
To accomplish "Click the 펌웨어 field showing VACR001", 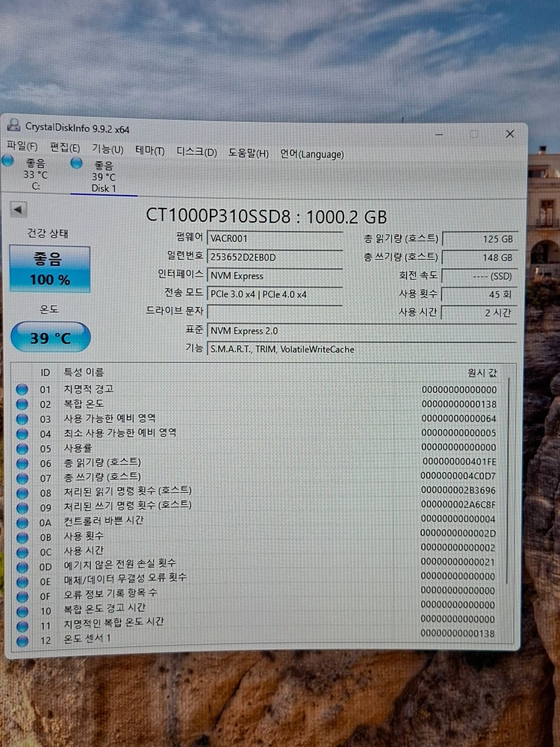I will (275, 238).
